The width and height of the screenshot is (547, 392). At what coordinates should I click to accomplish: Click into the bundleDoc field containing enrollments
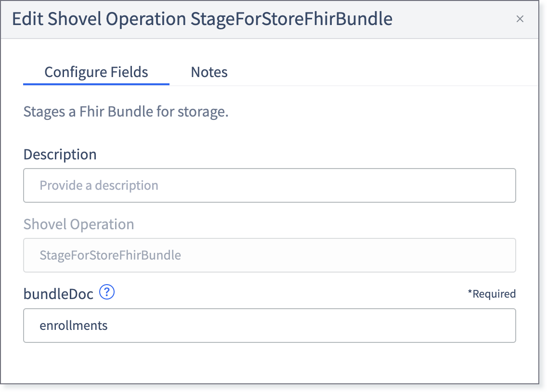tap(269, 326)
